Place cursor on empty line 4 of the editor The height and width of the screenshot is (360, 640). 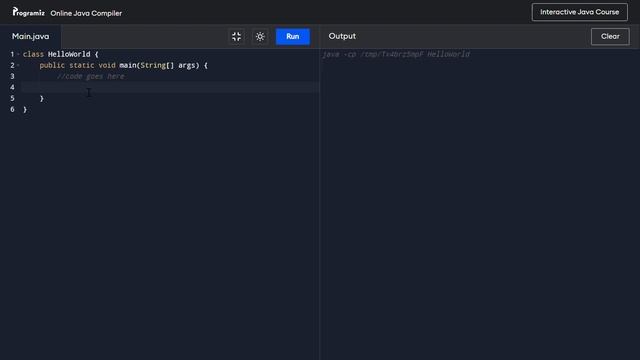tap(170, 87)
